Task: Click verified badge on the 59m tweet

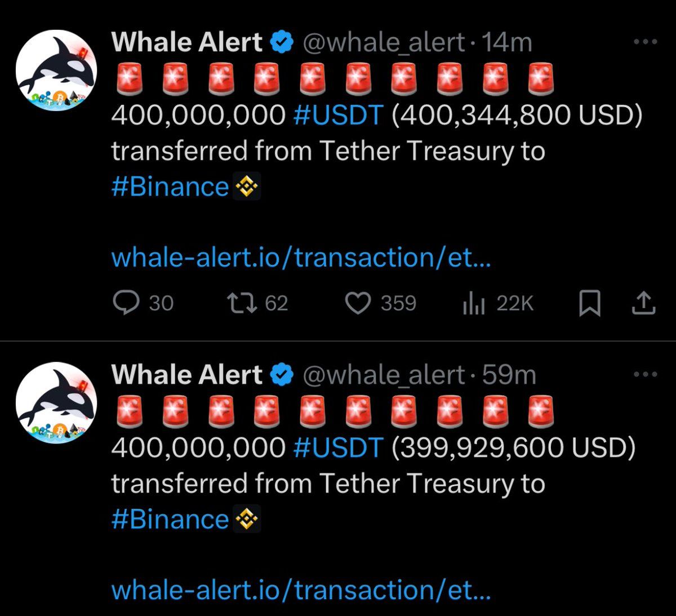Action: [282, 375]
